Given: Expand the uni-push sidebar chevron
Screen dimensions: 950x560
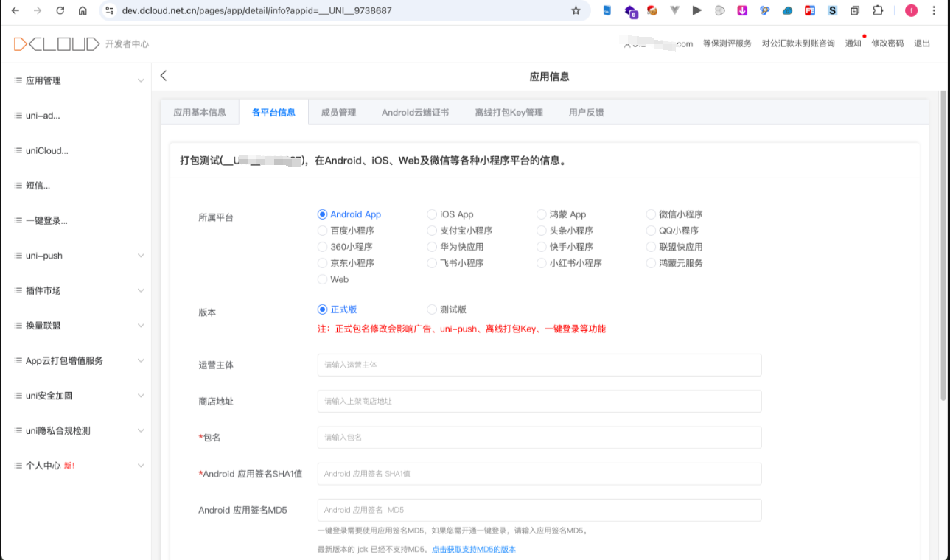Looking at the screenshot, I should (x=141, y=256).
